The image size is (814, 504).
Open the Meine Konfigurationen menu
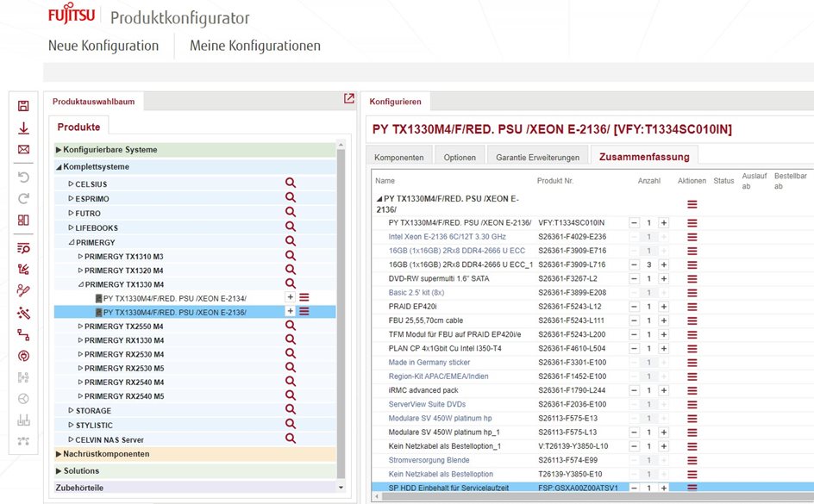pos(255,46)
